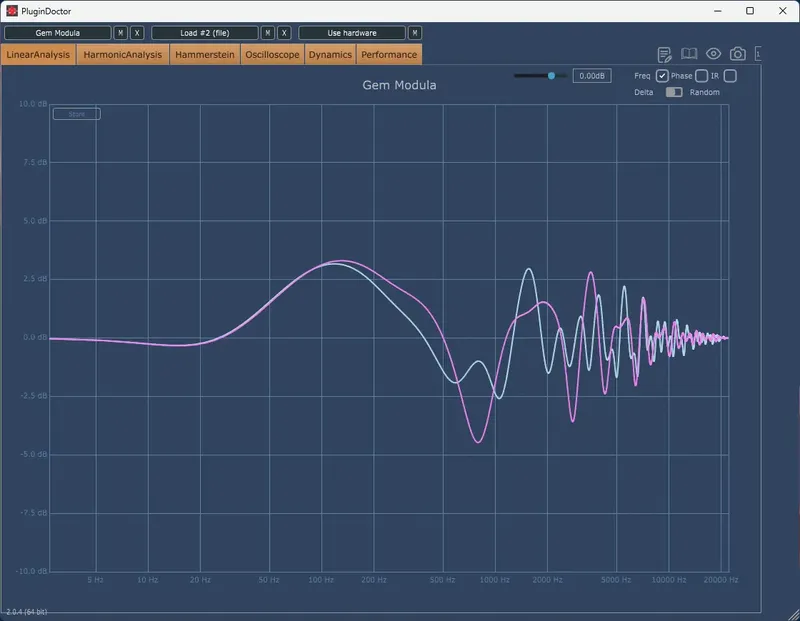Open the Oscilloscope tab

[x=272, y=54]
